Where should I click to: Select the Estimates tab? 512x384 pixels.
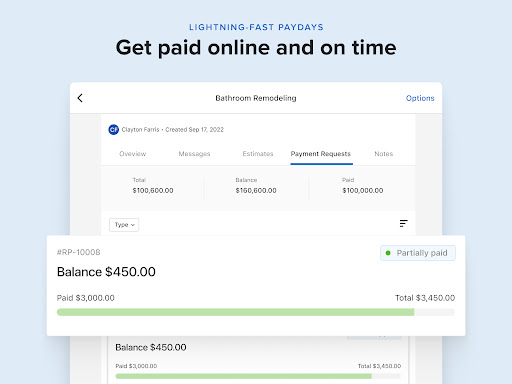258,154
